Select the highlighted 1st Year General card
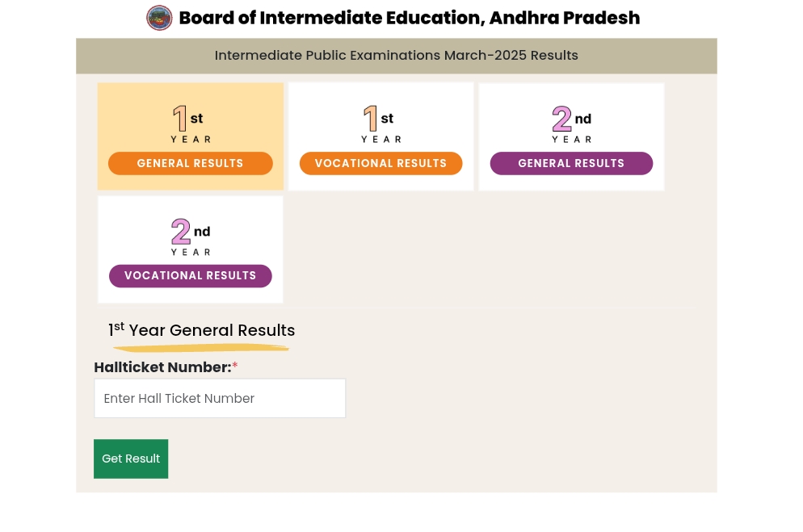 191,136
